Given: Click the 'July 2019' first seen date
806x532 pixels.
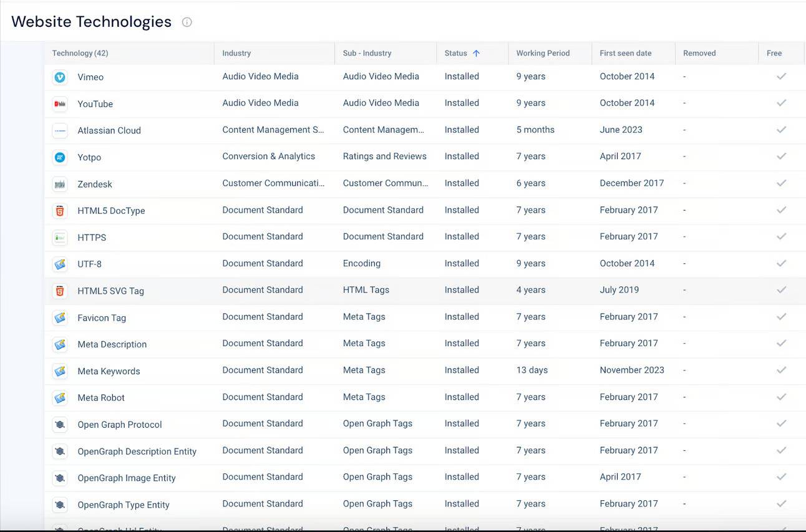Looking at the screenshot, I should click(x=619, y=289).
